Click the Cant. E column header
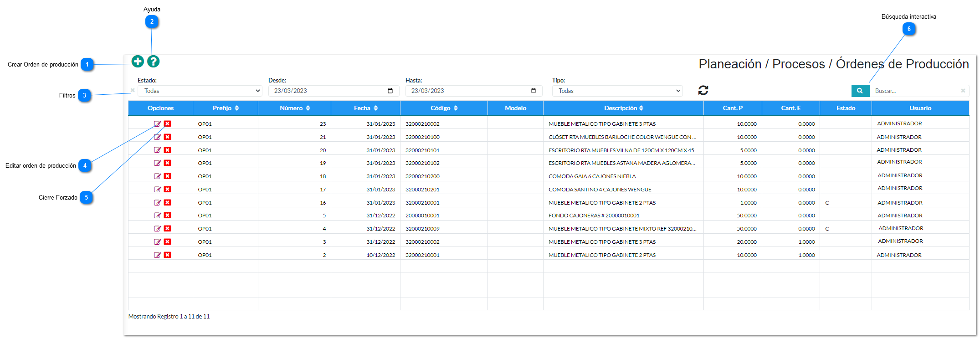The height and width of the screenshot is (339, 980). point(791,108)
